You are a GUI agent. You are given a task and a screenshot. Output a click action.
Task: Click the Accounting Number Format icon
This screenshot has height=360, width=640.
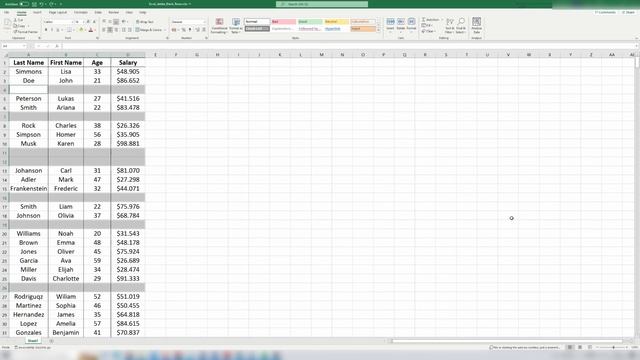coord(174,30)
